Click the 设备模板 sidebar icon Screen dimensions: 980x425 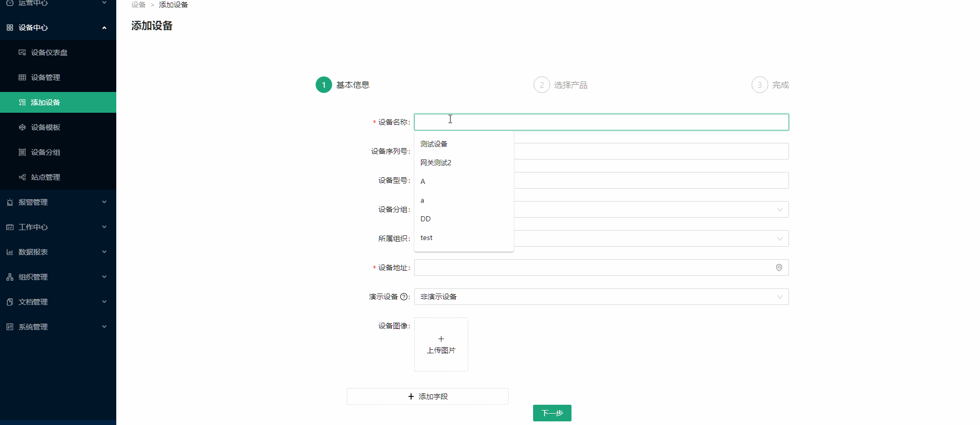(x=22, y=127)
